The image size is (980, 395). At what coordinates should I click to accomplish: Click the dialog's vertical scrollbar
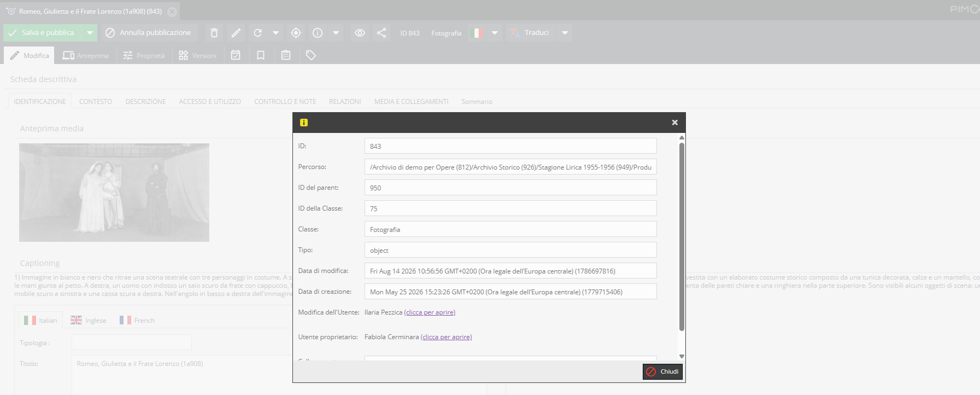(682, 236)
